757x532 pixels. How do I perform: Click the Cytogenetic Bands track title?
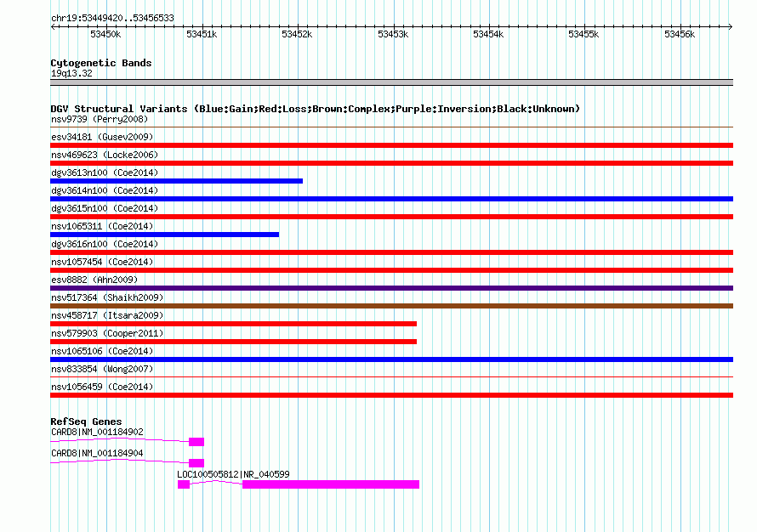pos(101,63)
